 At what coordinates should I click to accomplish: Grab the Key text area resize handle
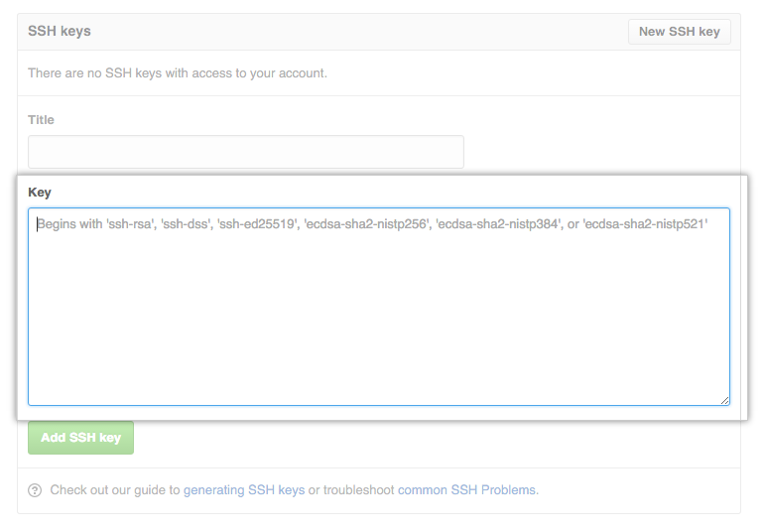pos(724,399)
